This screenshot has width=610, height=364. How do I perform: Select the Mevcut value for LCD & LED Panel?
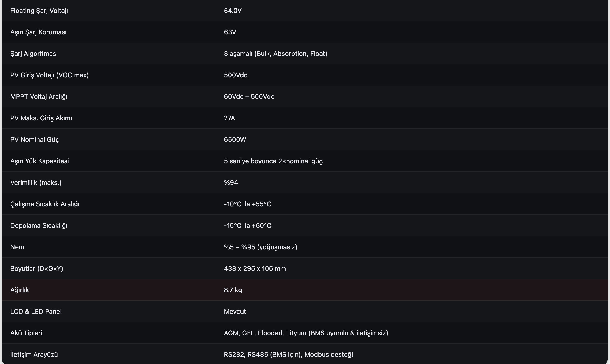click(235, 311)
